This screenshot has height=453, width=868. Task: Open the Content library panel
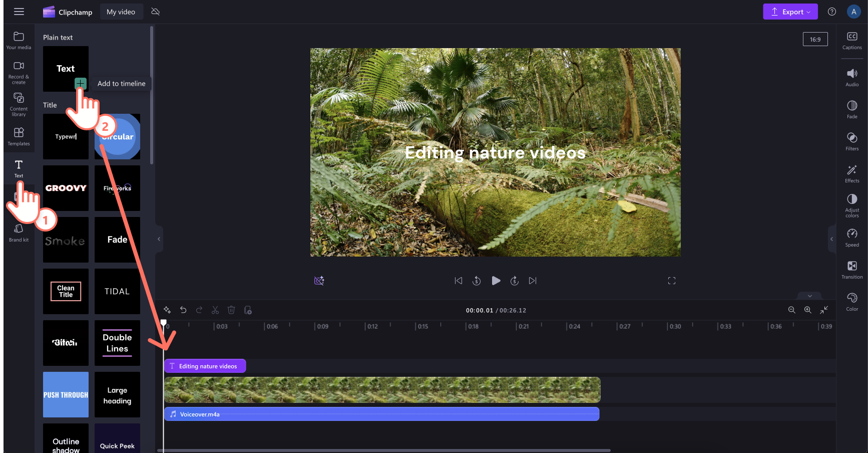coord(19,104)
